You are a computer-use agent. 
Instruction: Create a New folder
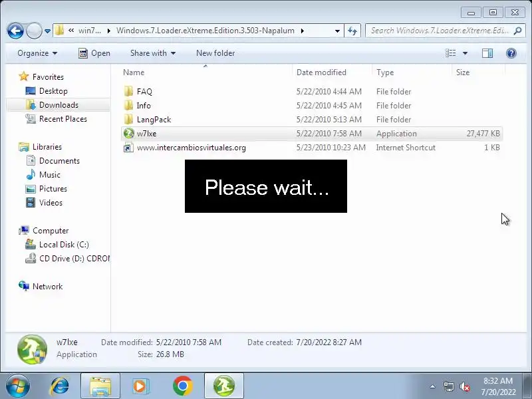point(215,53)
